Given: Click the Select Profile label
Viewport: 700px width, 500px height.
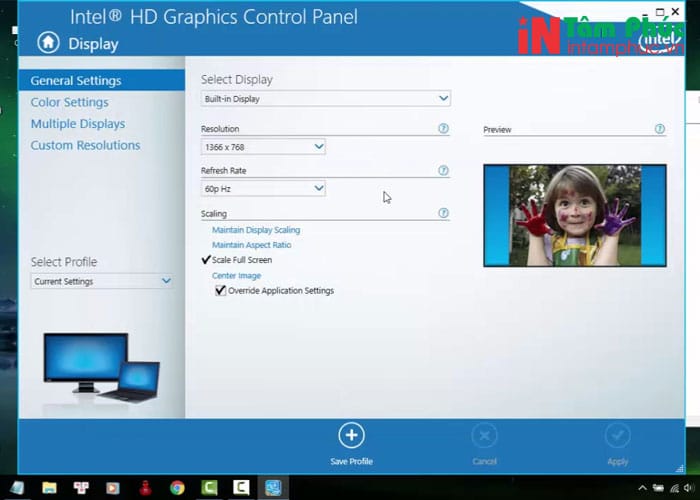Looking at the screenshot, I should (64, 262).
